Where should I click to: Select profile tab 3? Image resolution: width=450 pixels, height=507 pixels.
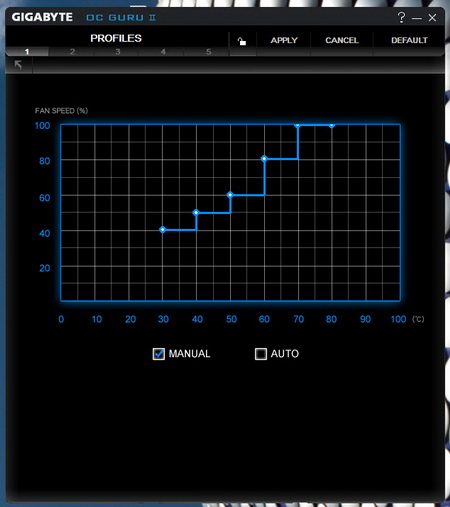coord(117,52)
